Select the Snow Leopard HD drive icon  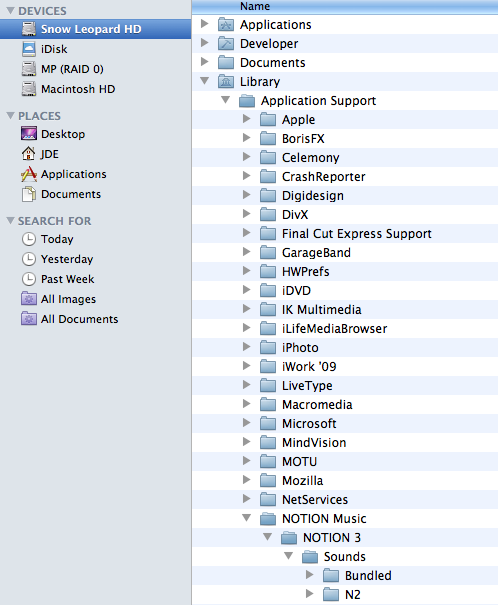[x=29, y=29]
